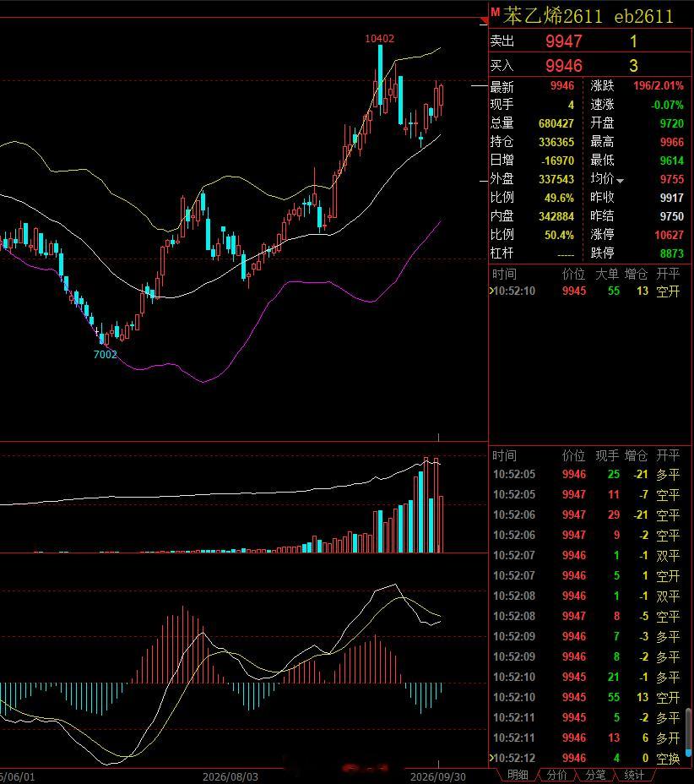Click the 持仓 value 336365
The height and width of the screenshot is (784, 694).
[x=556, y=142]
